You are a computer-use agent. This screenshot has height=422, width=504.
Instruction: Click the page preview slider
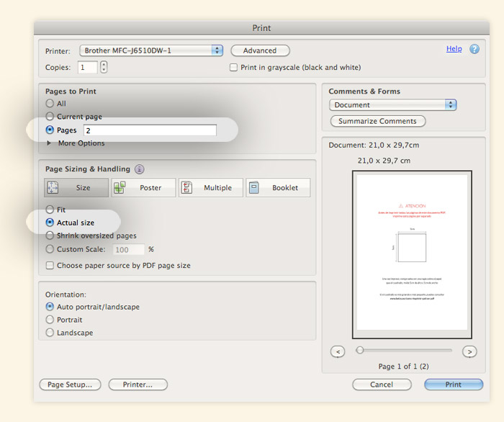(x=403, y=350)
